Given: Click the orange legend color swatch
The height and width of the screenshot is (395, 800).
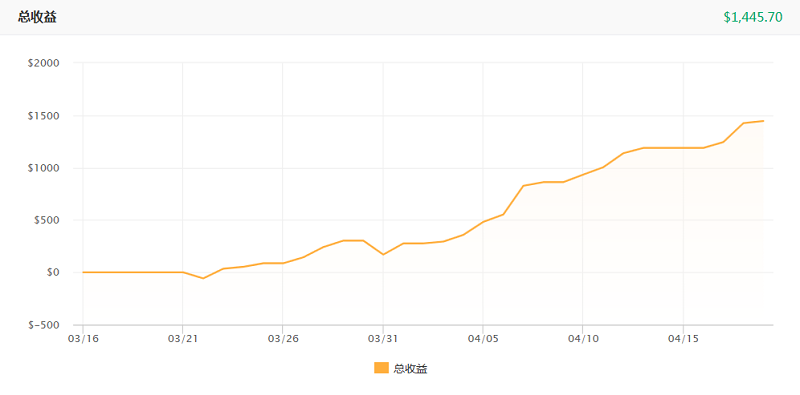Looking at the screenshot, I should [381, 368].
